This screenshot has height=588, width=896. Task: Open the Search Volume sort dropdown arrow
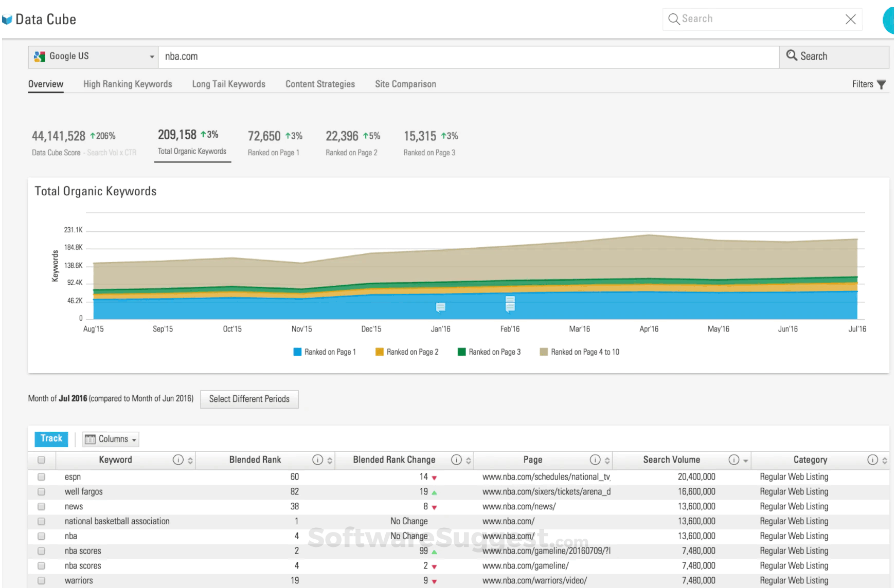745,460
